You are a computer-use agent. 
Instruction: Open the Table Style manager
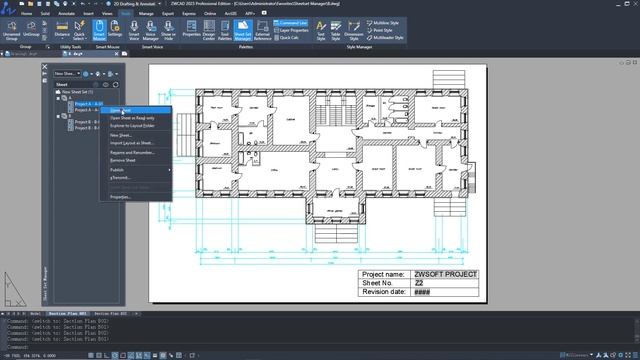(336, 30)
